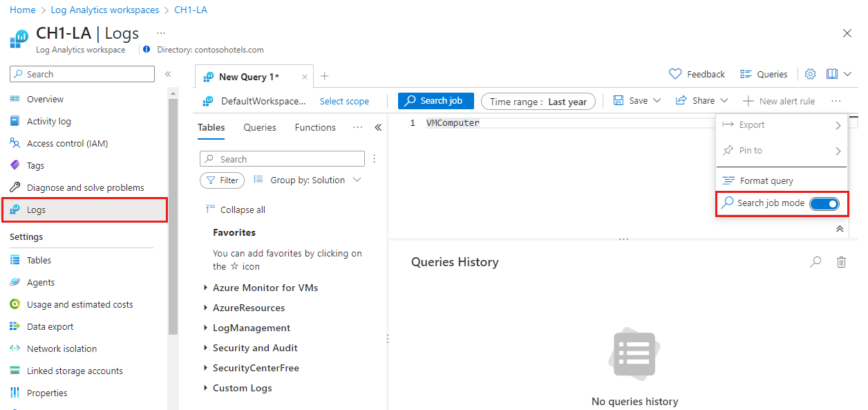
Task: Click the left menu Search box
Action: [82, 74]
